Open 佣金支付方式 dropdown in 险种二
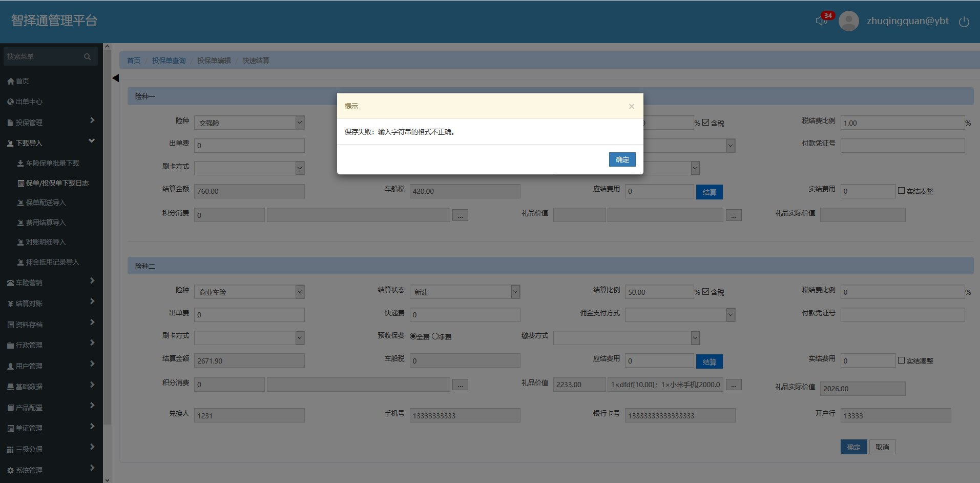The image size is (980, 483). pos(680,315)
